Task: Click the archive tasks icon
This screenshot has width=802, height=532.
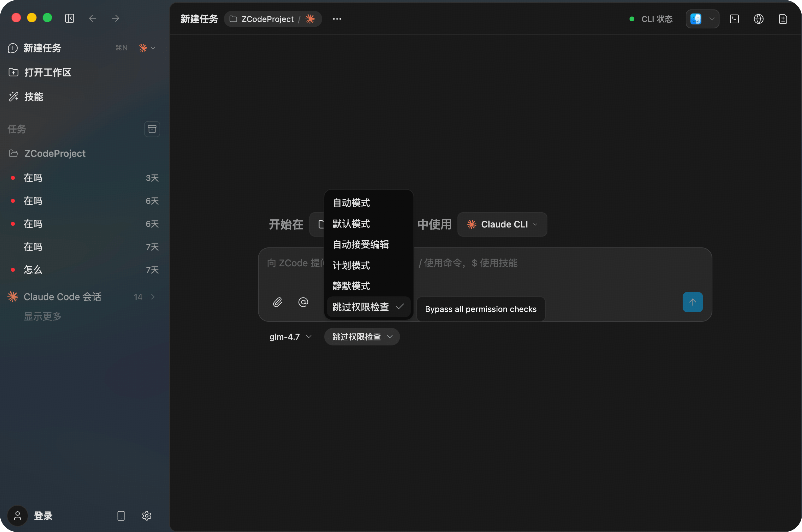Action: (152, 129)
